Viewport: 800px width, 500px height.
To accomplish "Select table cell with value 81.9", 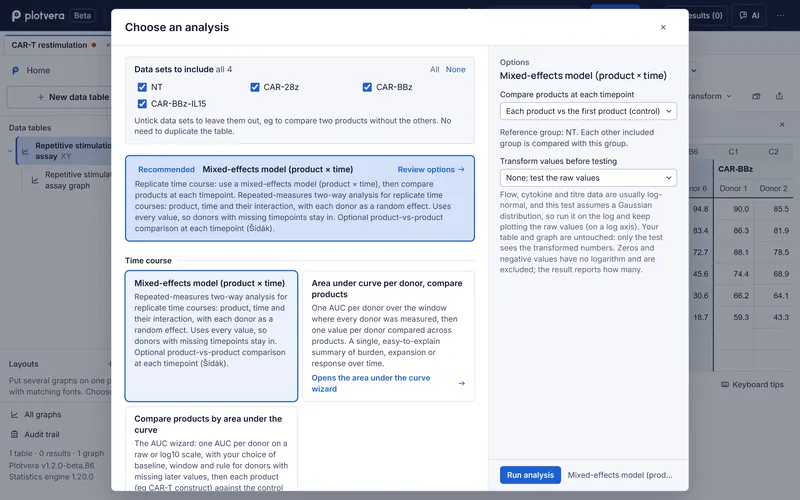I will [x=773, y=231].
